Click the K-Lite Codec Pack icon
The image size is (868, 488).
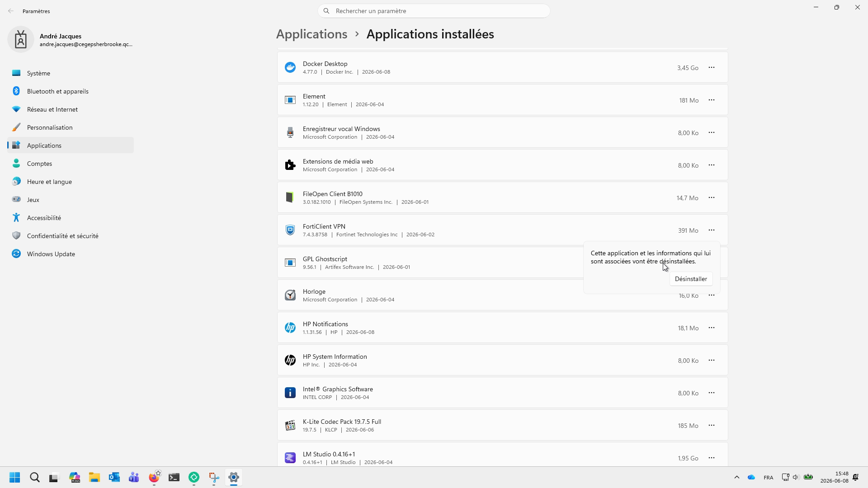[x=290, y=425]
